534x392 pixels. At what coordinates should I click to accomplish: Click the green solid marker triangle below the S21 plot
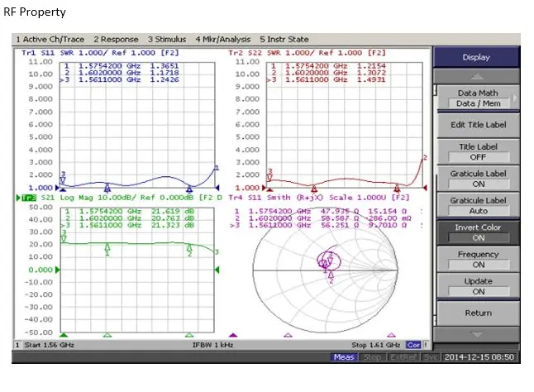[x=64, y=335]
